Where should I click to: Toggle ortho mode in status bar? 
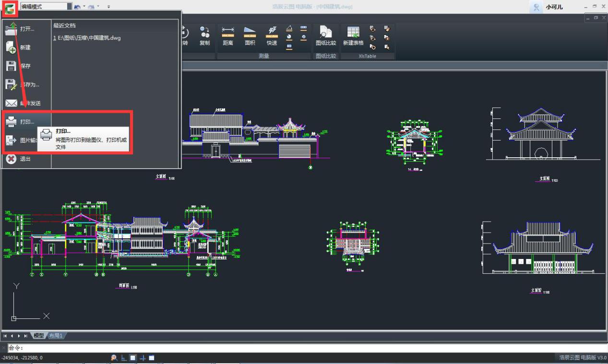pyautogui.click(x=124, y=358)
